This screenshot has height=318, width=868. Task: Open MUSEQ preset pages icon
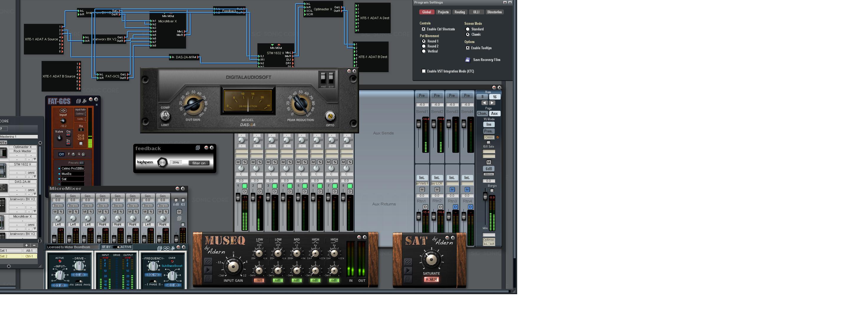click(x=208, y=278)
